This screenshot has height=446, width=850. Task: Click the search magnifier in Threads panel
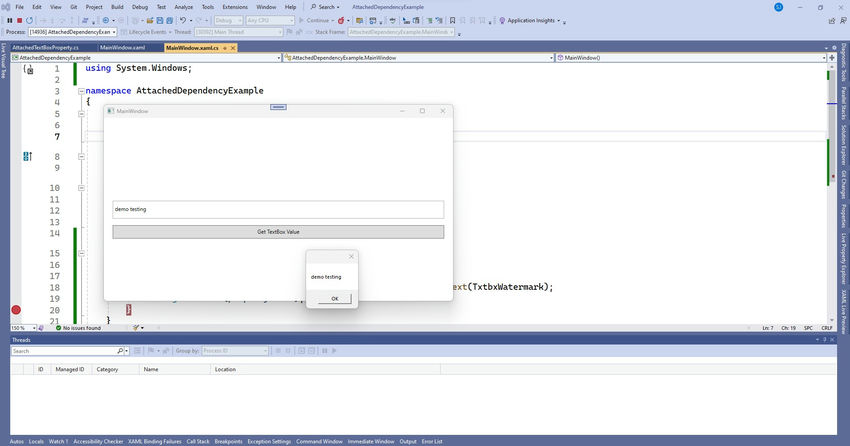click(x=120, y=351)
